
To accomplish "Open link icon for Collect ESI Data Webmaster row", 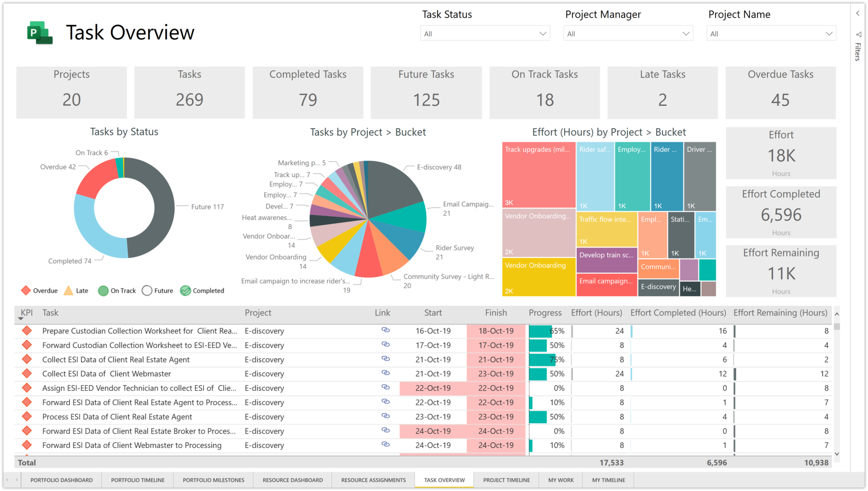I will point(385,373).
